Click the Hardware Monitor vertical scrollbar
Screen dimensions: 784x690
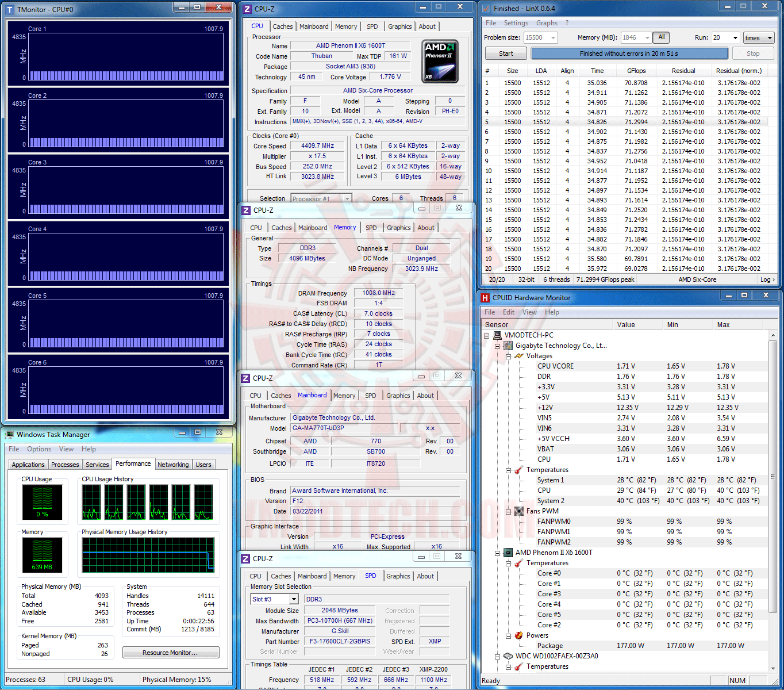(x=773, y=477)
